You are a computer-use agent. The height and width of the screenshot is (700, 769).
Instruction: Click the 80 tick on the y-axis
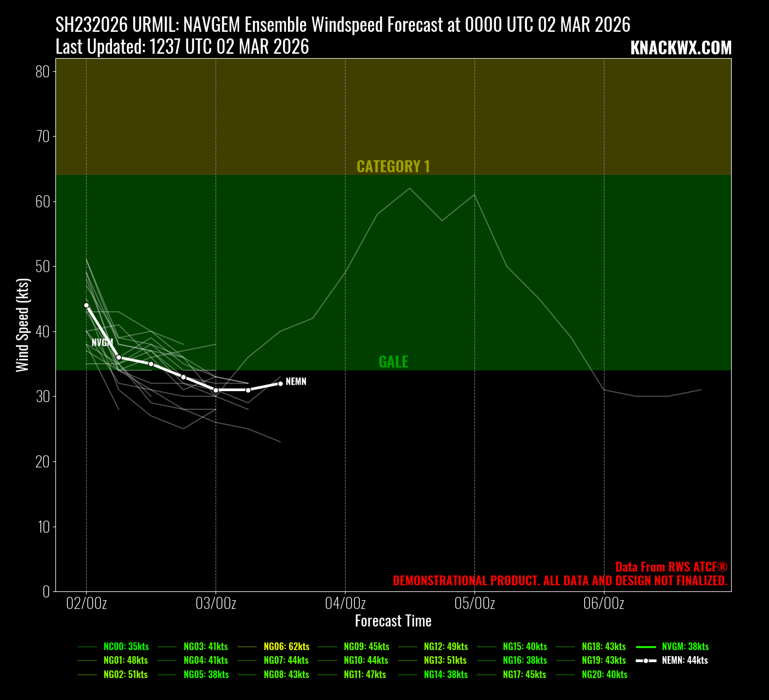(43, 72)
